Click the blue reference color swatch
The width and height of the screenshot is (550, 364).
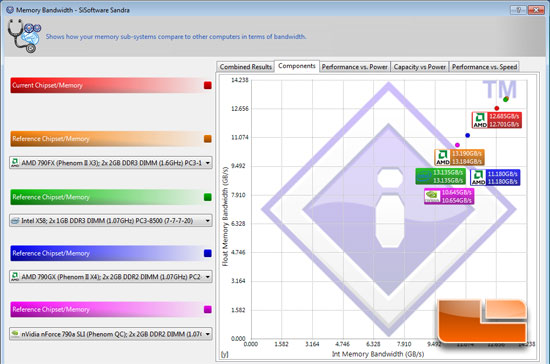[x=208, y=253]
